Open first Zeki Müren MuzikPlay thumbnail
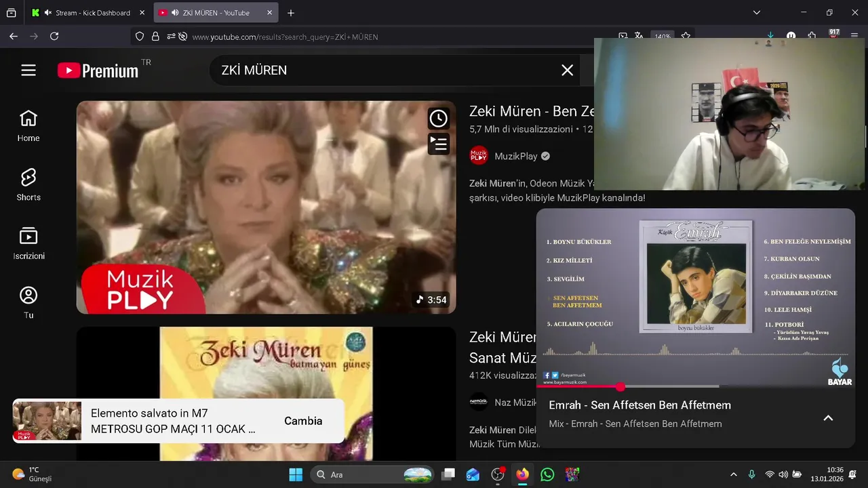This screenshot has height=488, width=868. (x=266, y=207)
